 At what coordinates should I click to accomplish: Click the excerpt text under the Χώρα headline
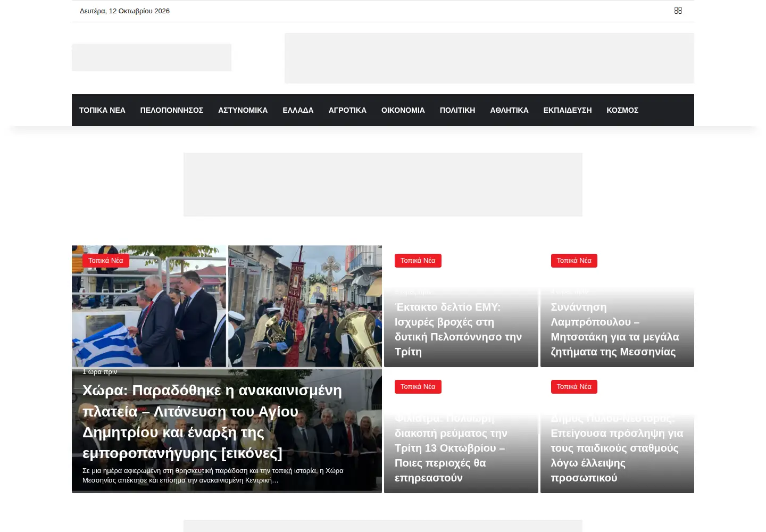tap(213, 476)
